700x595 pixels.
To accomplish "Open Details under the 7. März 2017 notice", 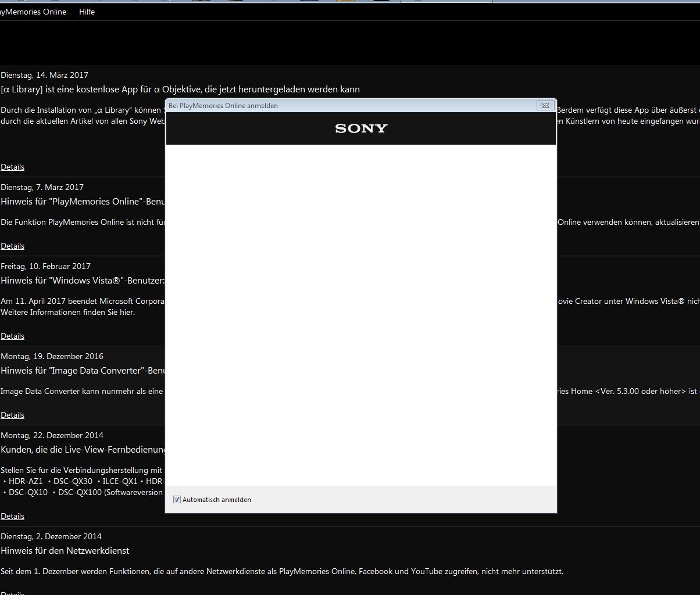I will pos(12,246).
